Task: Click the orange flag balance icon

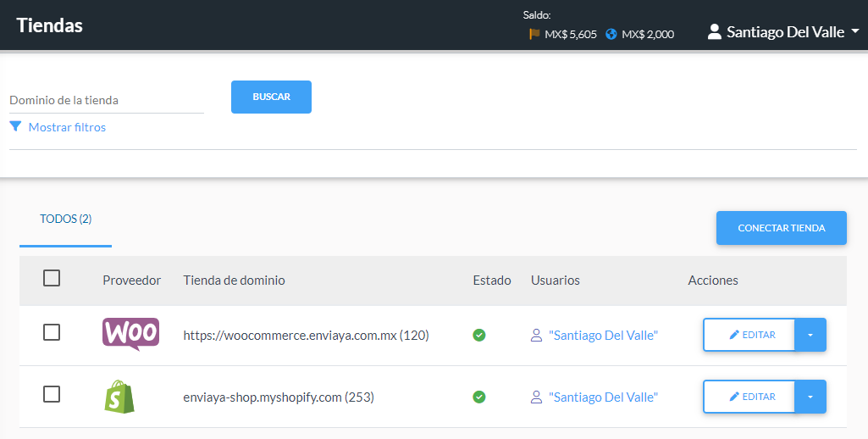Action: tap(534, 35)
